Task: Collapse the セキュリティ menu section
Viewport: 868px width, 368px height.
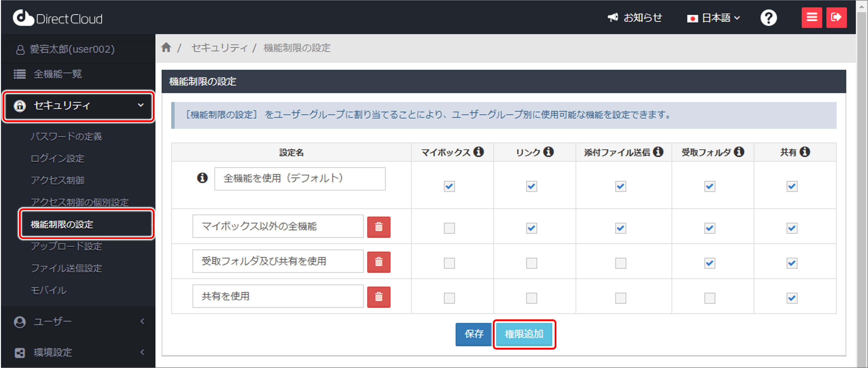Action: coord(141,105)
